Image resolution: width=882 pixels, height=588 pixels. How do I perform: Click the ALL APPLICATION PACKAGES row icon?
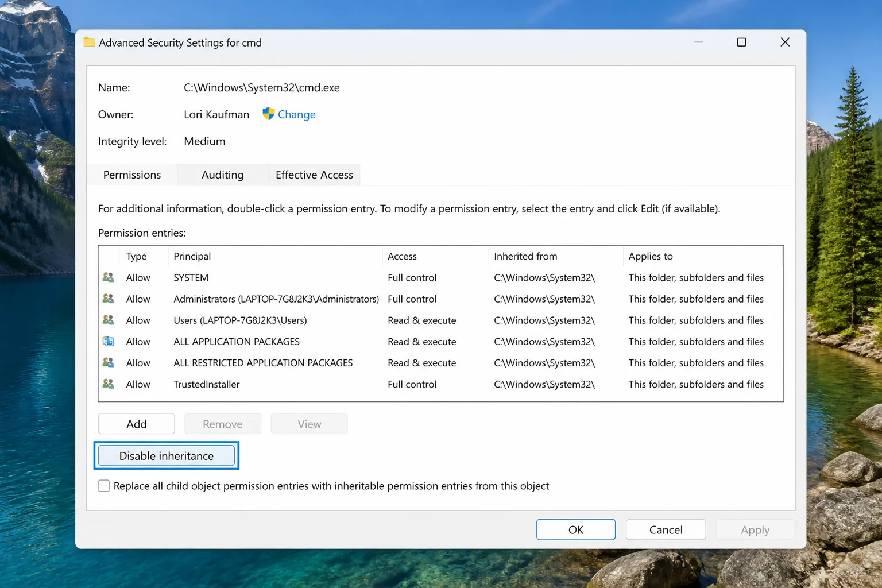click(108, 341)
